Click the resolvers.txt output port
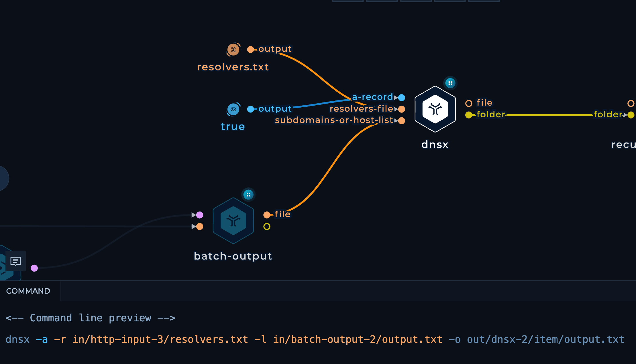Screen dimensions: 636x364 tap(250, 50)
